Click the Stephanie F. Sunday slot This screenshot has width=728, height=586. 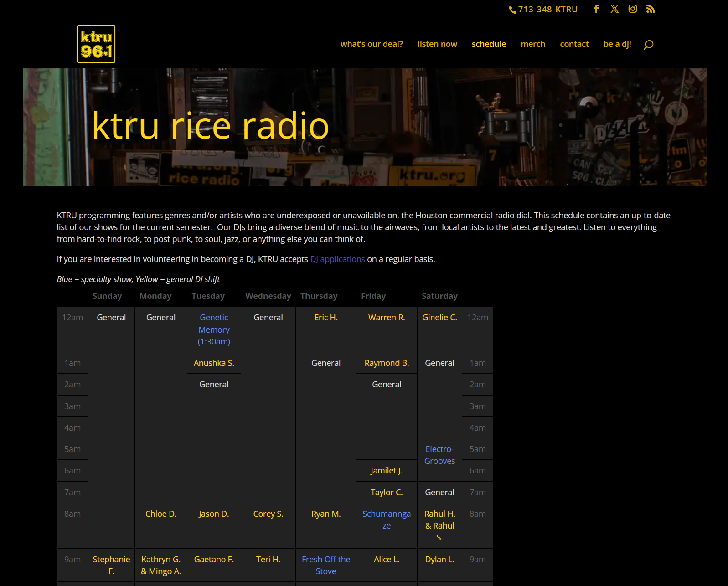[111, 565]
